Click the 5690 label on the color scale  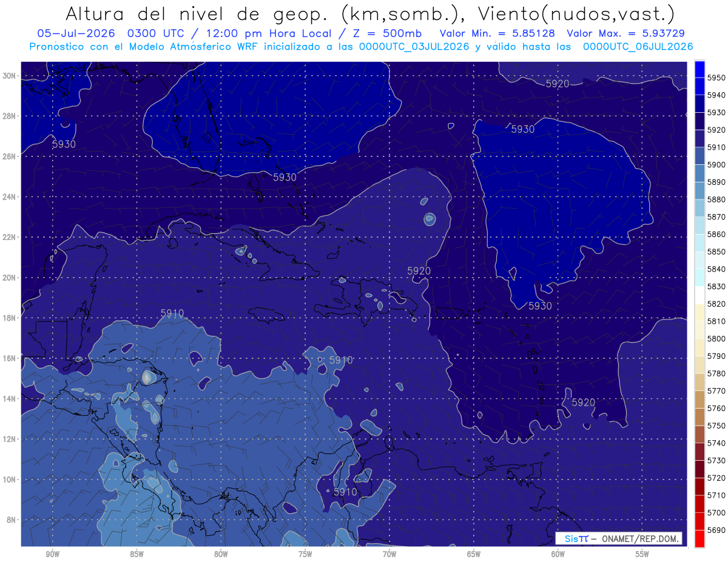coord(716,530)
